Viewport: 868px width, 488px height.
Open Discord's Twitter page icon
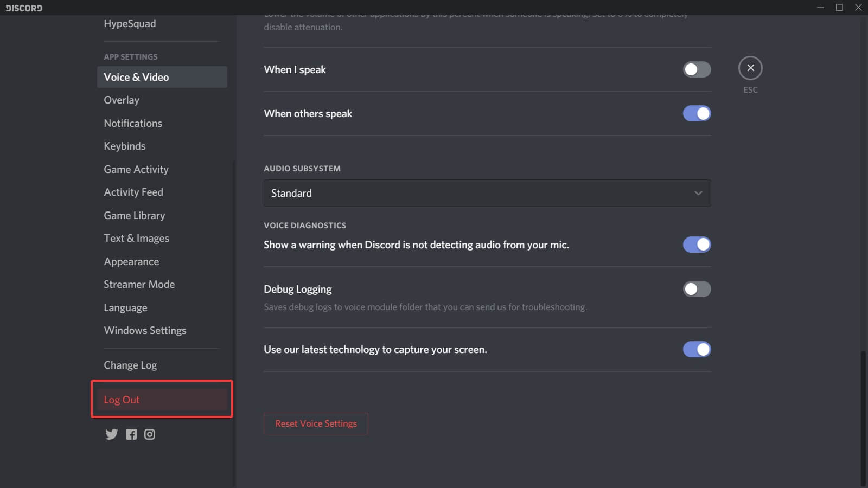111,434
